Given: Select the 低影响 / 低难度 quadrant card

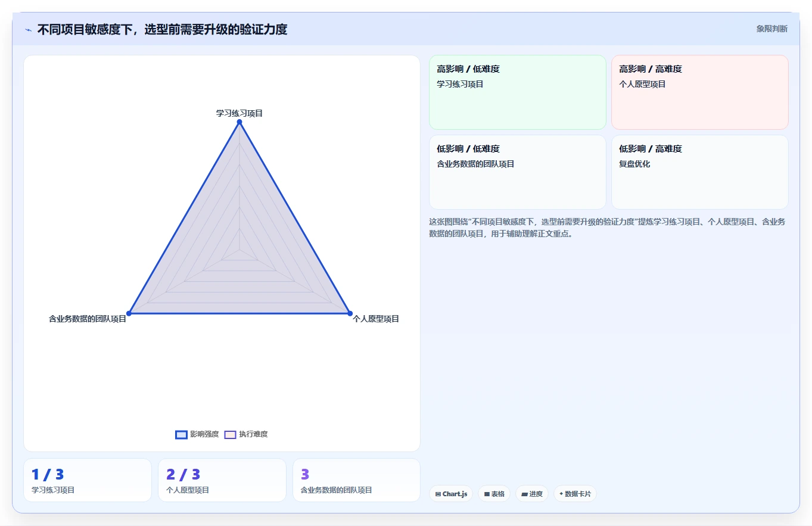Looking at the screenshot, I should coord(518,172).
